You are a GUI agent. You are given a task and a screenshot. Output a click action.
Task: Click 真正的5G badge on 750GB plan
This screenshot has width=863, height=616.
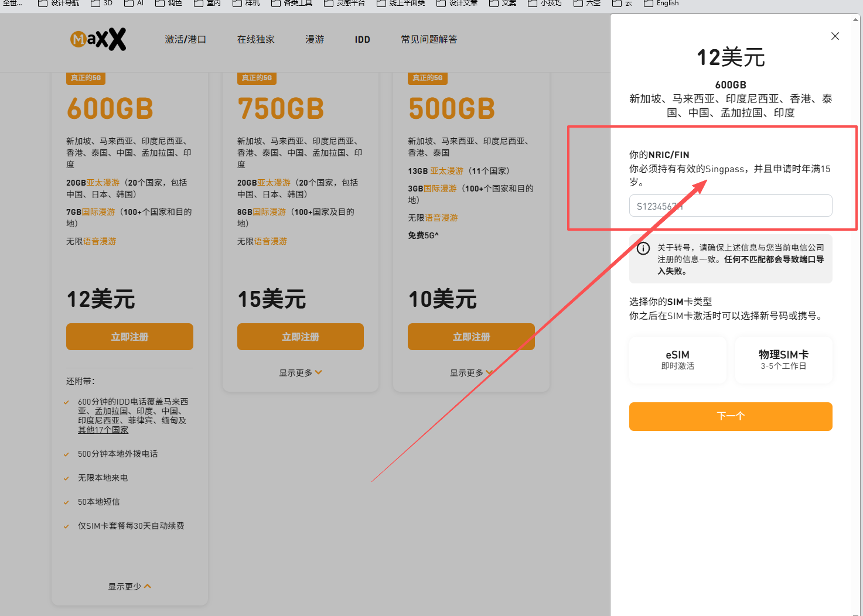[257, 78]
